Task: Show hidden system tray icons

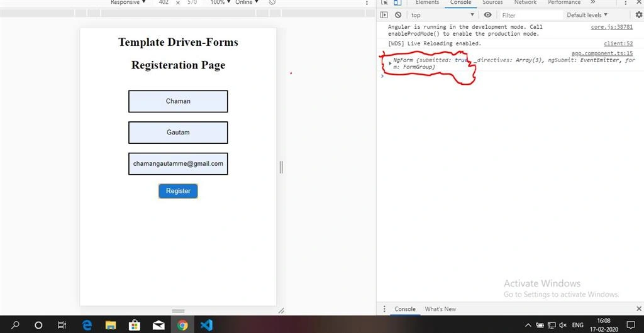Action: point(528,325)
